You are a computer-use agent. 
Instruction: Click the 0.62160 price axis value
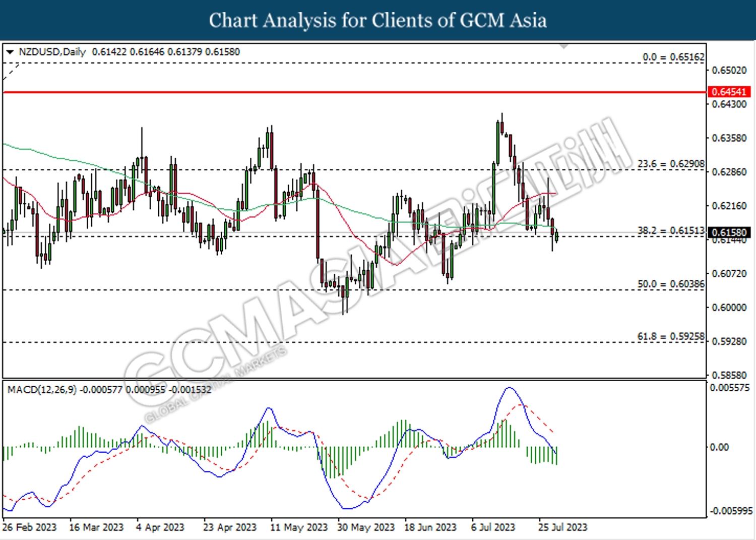coord(729,206)
